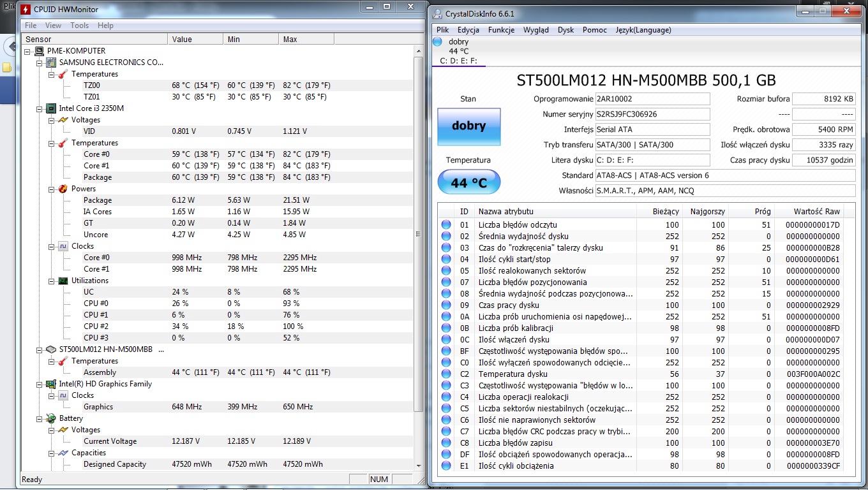Open the File menu in HWMonitor

[x=31, y=26]
